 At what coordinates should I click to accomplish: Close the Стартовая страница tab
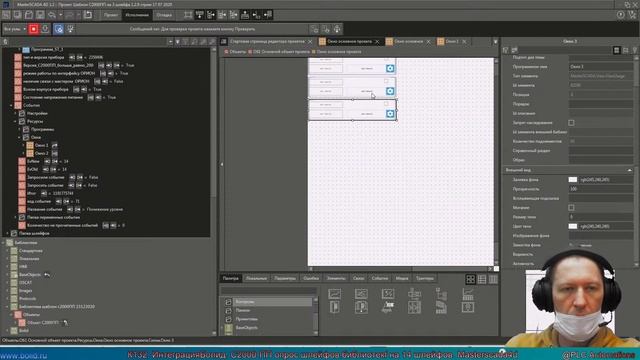click(310, 42)
